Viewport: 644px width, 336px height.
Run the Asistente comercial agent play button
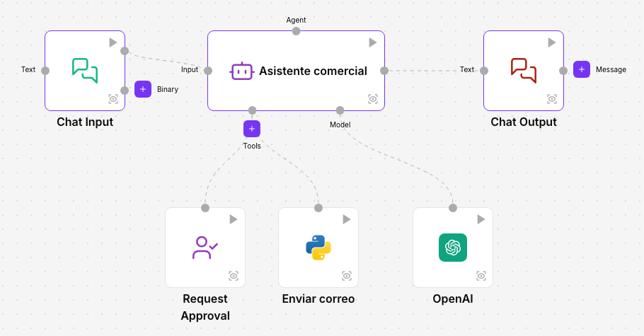372,42
